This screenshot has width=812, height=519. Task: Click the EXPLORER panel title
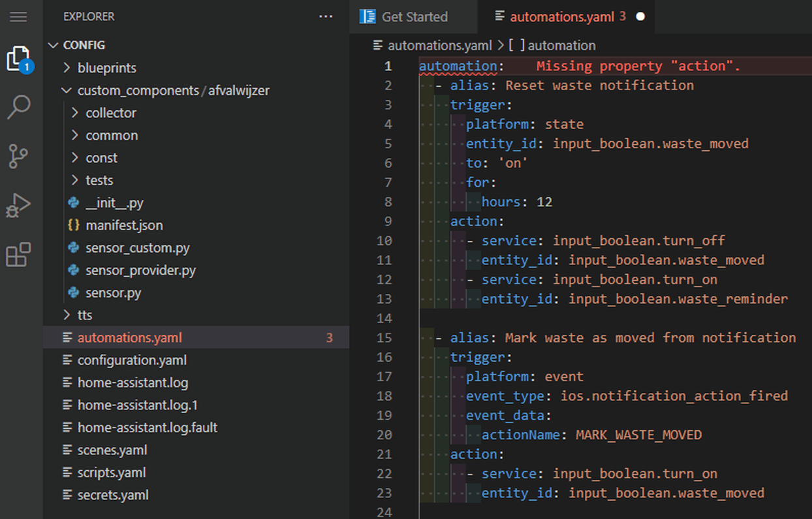coord(89,17)
